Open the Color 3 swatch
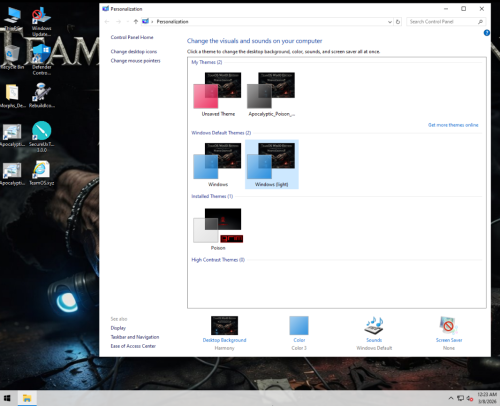 [299, 325]
